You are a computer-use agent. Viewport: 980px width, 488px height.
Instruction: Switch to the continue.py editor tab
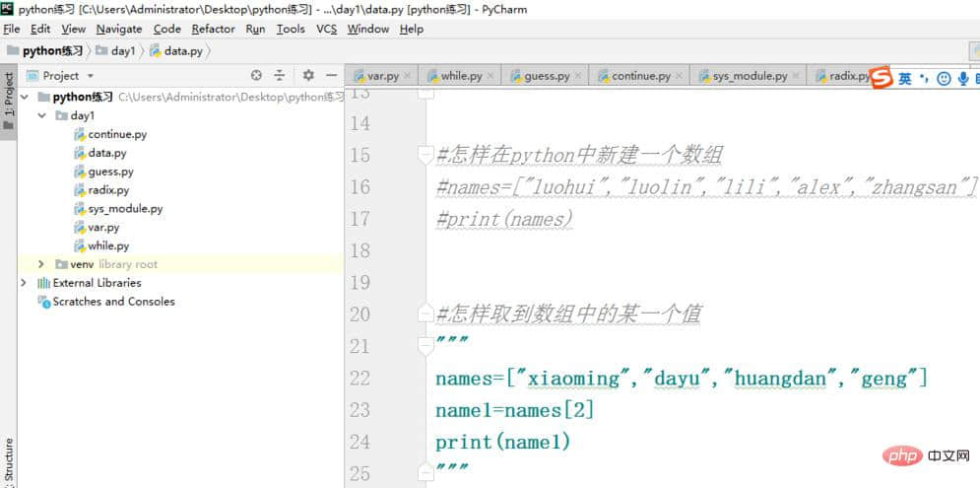640,76
